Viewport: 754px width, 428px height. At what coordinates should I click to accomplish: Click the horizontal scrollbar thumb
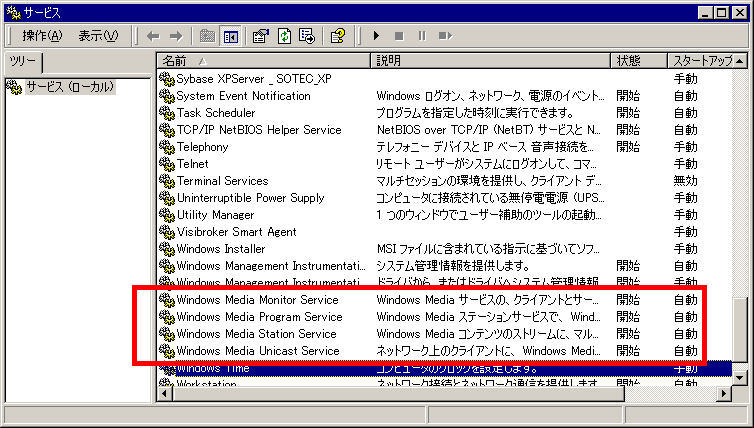399,394
